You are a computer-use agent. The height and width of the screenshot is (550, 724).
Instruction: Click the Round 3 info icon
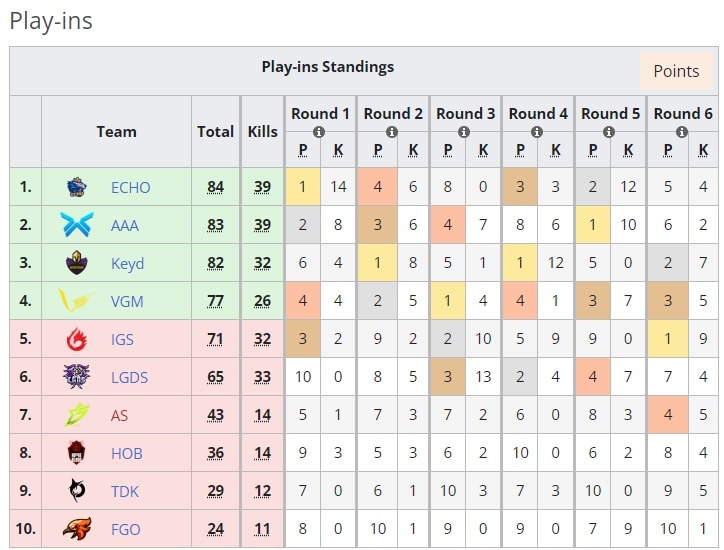[x=465, y=131]
